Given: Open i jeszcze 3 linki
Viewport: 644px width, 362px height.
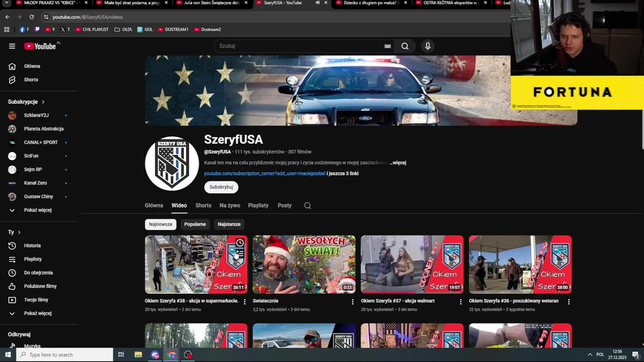Looking at the screenshot, I should (343, 173).
